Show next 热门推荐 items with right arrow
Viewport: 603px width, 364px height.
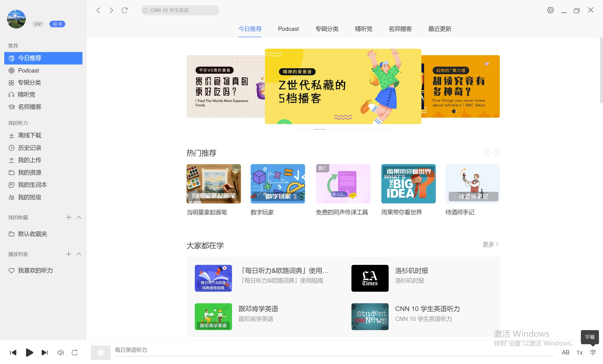coord(496,153)
